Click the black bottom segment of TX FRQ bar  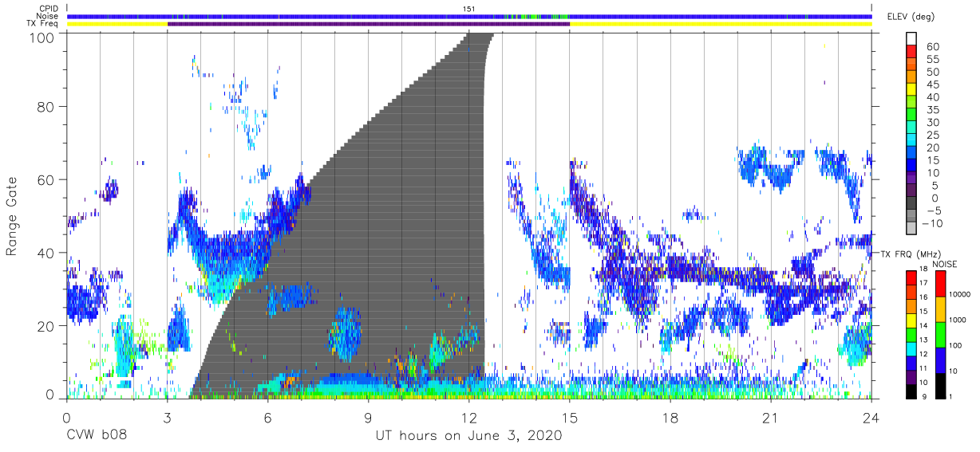click(911, 391)
